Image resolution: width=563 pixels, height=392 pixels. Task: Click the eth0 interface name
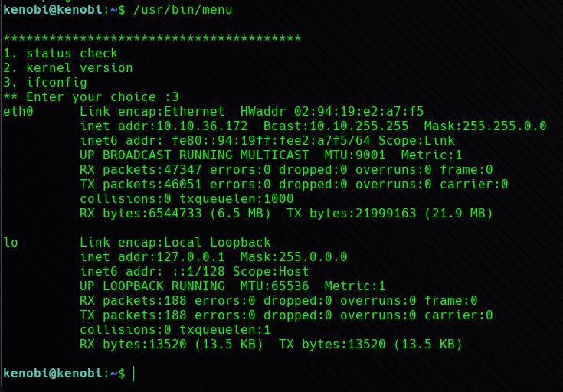(x=18, y=112)
